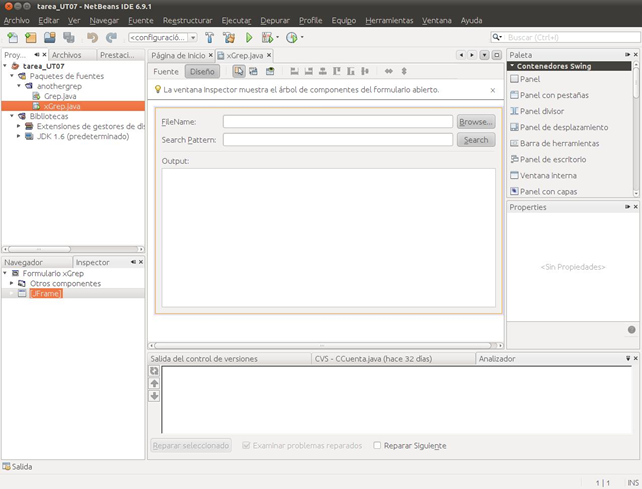Click the Search Pattern text field

point(338,140)
